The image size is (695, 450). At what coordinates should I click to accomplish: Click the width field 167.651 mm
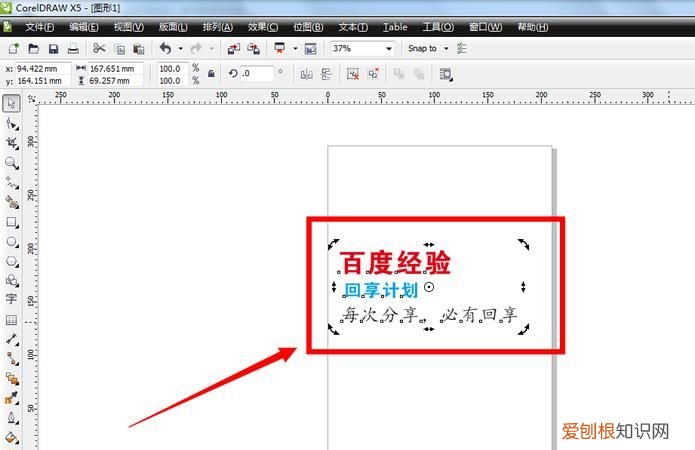pyautogui.click(x=116, y=69)
